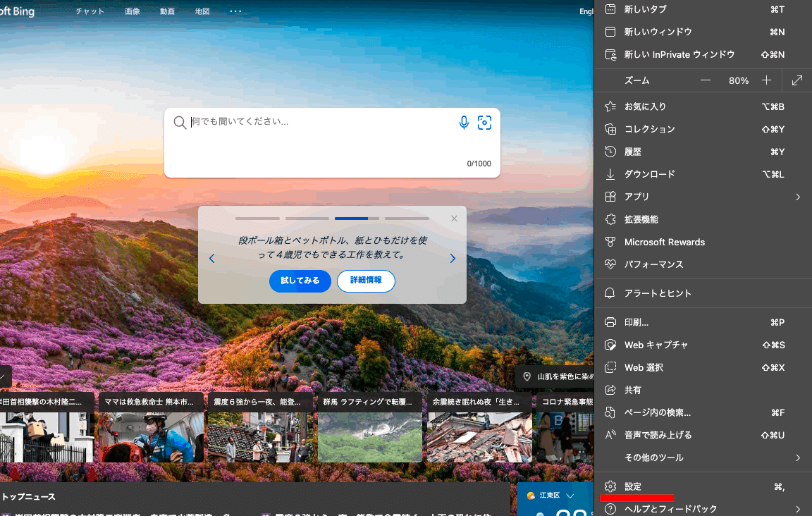The height and width of the screenshot is (516, 812).
Task: Show next suggestion with right chevron
Action: click(453, 258)
